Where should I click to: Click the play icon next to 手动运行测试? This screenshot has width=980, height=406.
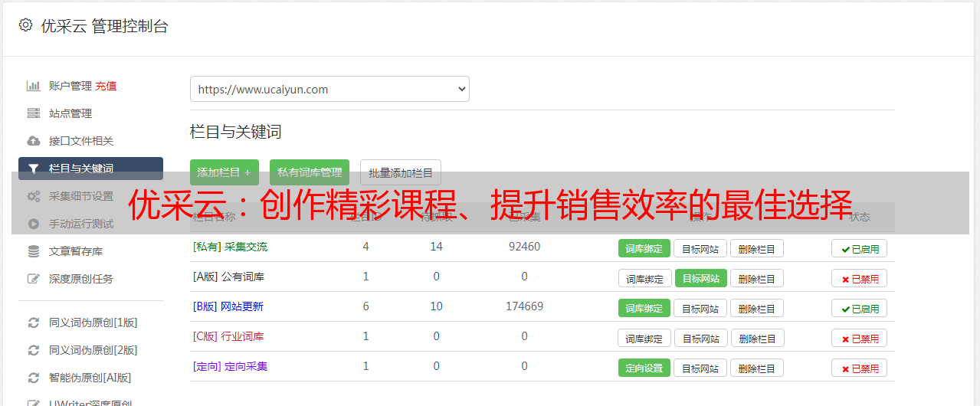(x=33, y=224)
